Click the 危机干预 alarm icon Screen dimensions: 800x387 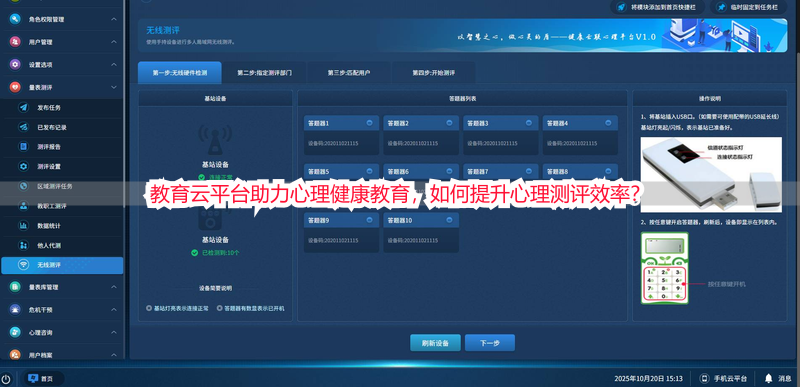[15, 309]
